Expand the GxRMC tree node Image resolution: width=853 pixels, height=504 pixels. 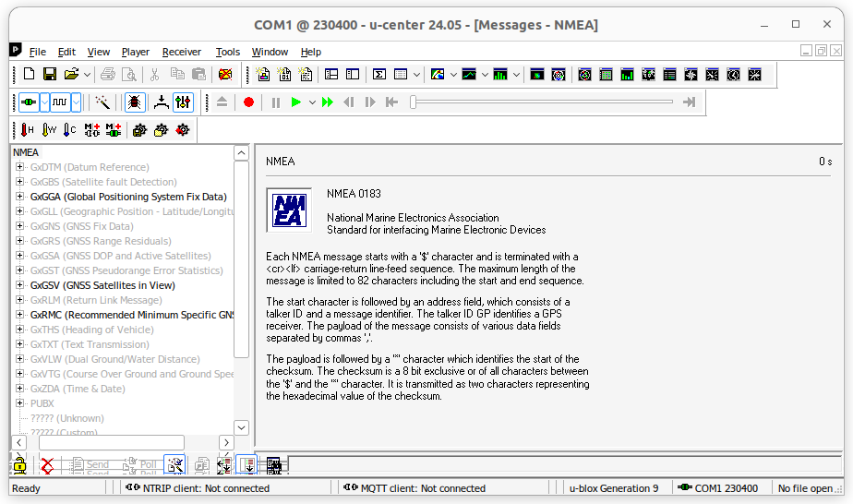tap(19, 314)
